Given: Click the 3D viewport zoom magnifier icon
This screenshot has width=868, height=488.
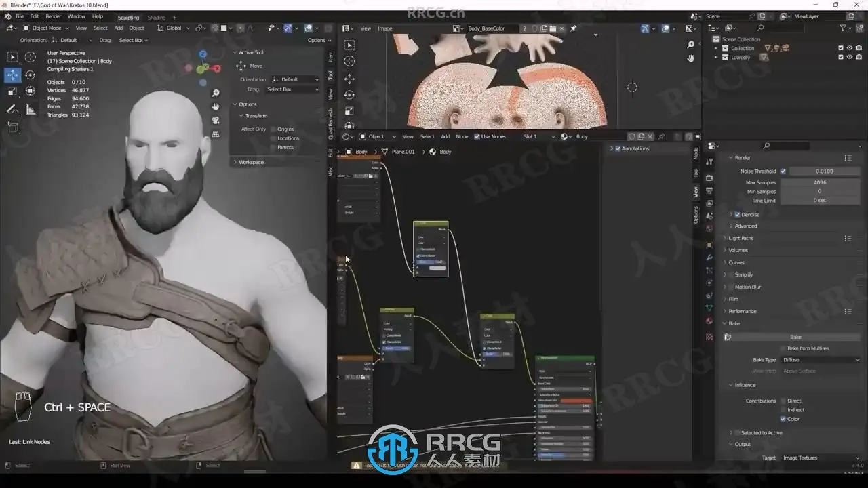Looking at the screenshot, I should pos(216,94).
